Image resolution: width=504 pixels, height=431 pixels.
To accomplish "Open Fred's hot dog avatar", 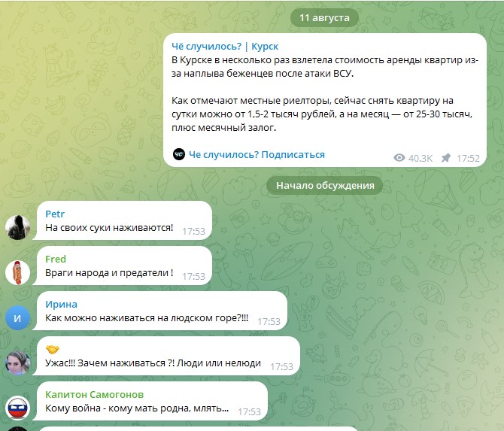I will click(18, 272).
